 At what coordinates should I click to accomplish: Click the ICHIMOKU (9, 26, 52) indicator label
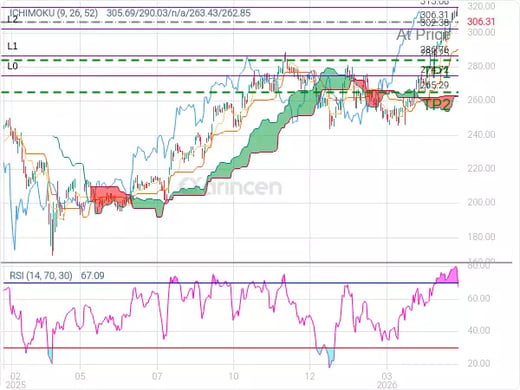point(54,13)
